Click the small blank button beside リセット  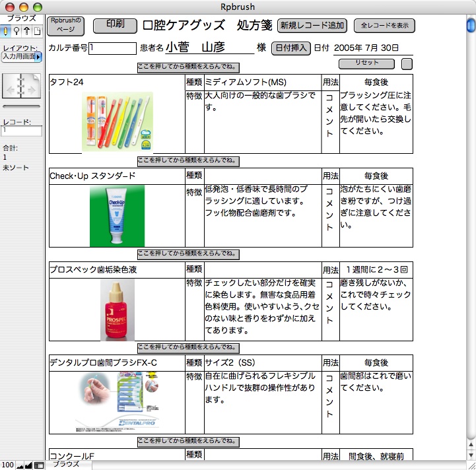pyautogui.click(x=407, y=64)
